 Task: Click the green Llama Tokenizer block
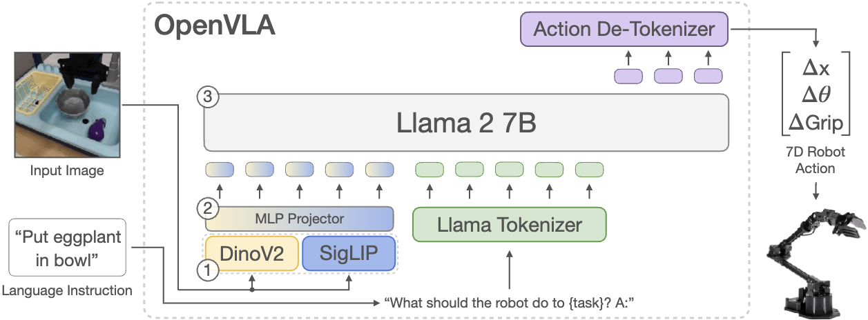[508, 225]
